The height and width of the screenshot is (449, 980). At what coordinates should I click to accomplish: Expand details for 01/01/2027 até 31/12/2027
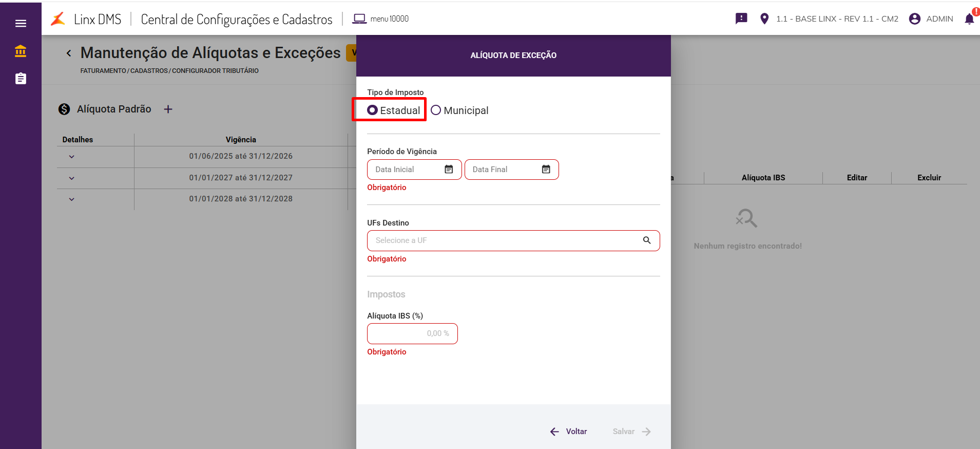coord(72,178)
